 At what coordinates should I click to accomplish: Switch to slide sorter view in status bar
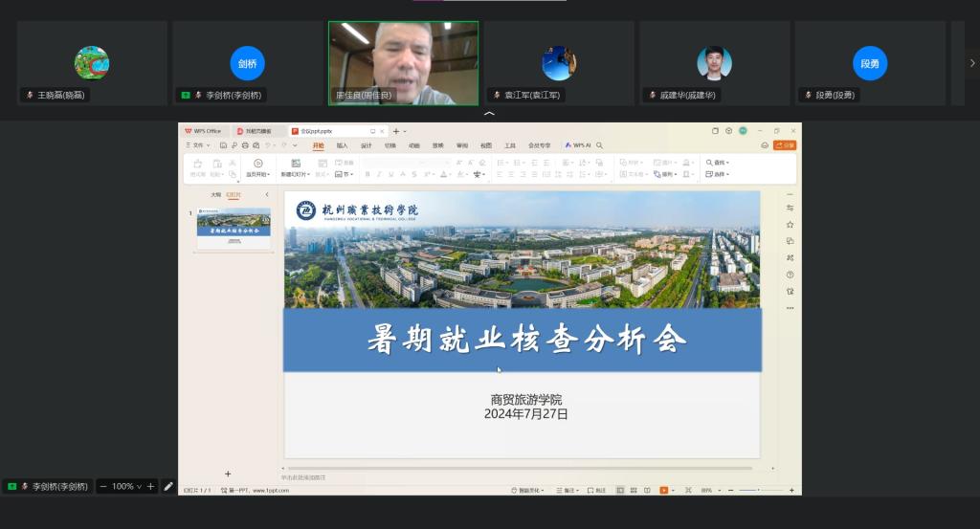point(634,490)
